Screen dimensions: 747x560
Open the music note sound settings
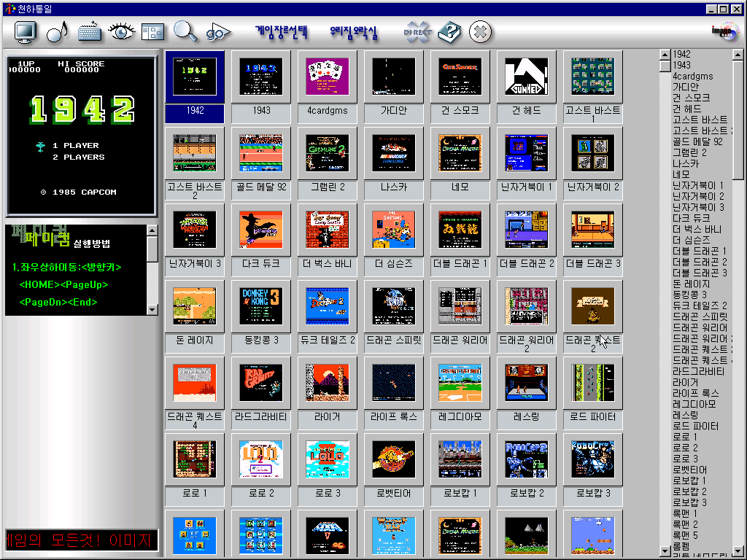[57, 32]
